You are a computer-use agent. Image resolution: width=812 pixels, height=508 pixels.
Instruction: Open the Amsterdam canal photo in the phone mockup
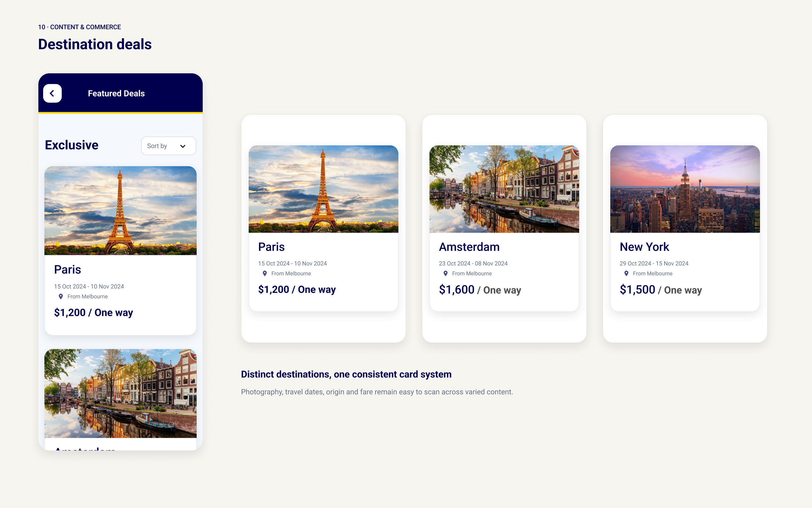click(x=121, y=393)
